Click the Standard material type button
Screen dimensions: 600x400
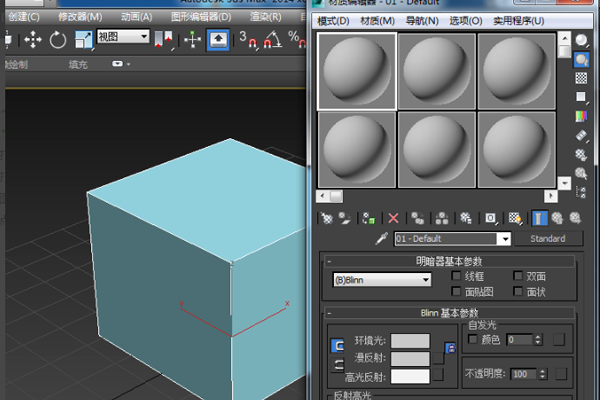tap(547, 239)
